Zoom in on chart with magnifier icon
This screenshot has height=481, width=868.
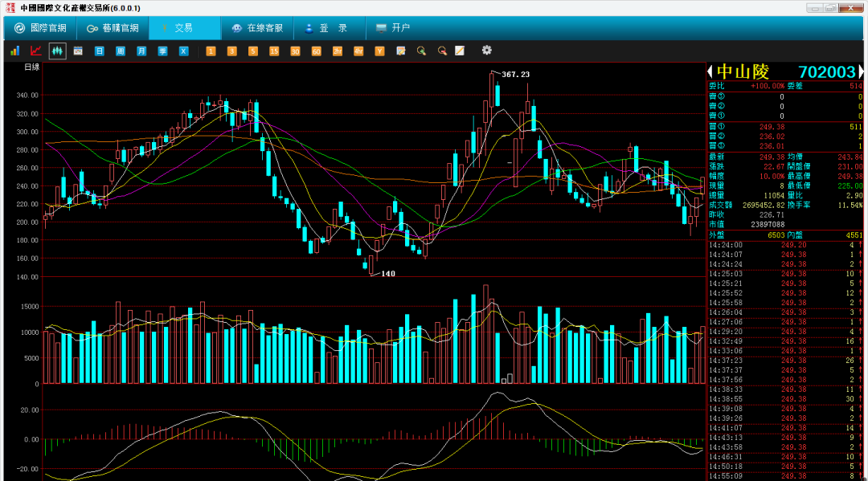pyautogui.click(x=421, y=51)
